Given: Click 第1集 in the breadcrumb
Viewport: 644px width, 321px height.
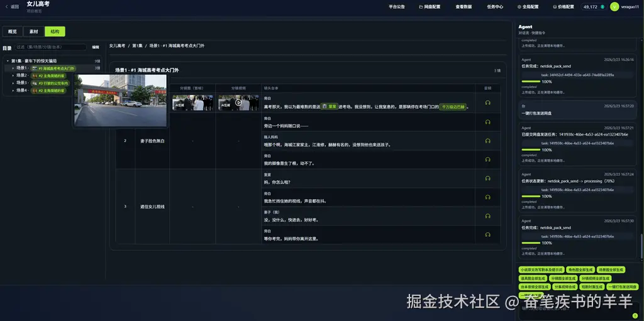Looking at the screenshot, I should point(137,46).
